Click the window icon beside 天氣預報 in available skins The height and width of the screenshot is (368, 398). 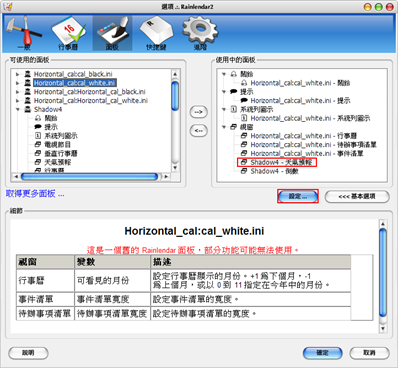click(x=38, y=162)
